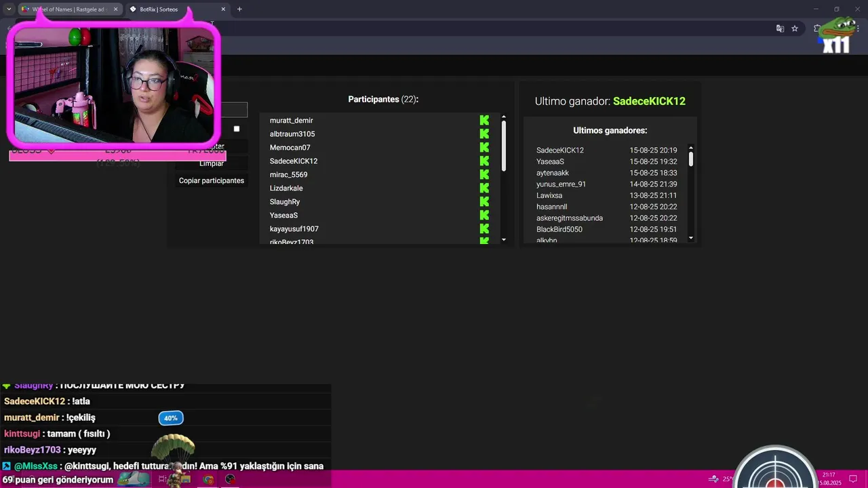
Task: Select SadeceKICK12 in participants list
Action: pyautogui.click(x=294, y=161)
